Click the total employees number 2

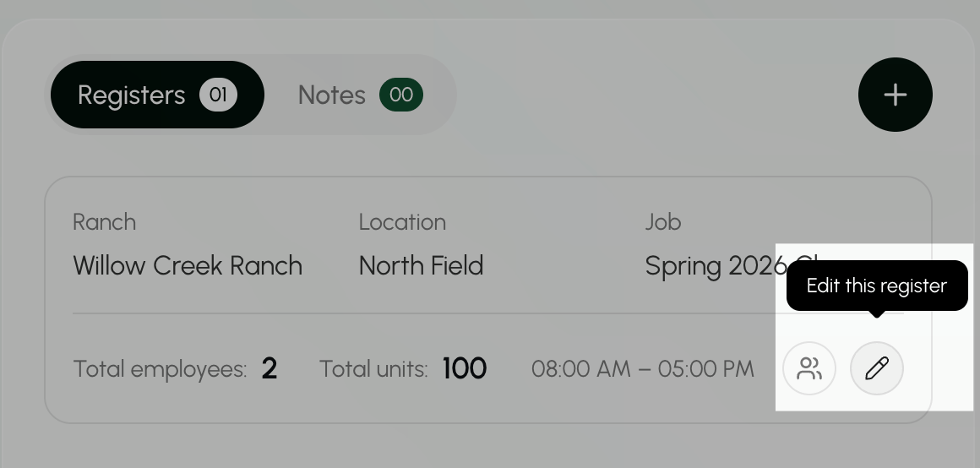click(269, 368)
